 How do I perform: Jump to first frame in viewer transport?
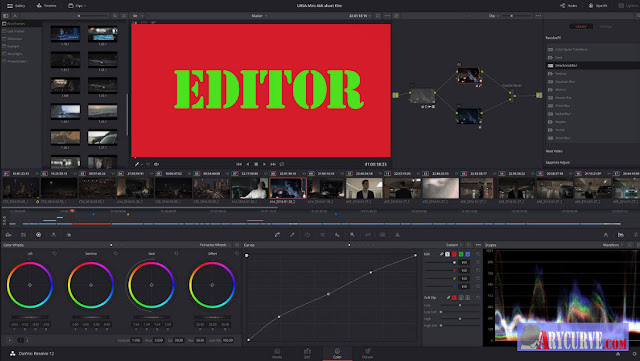(x=239, y=164)
